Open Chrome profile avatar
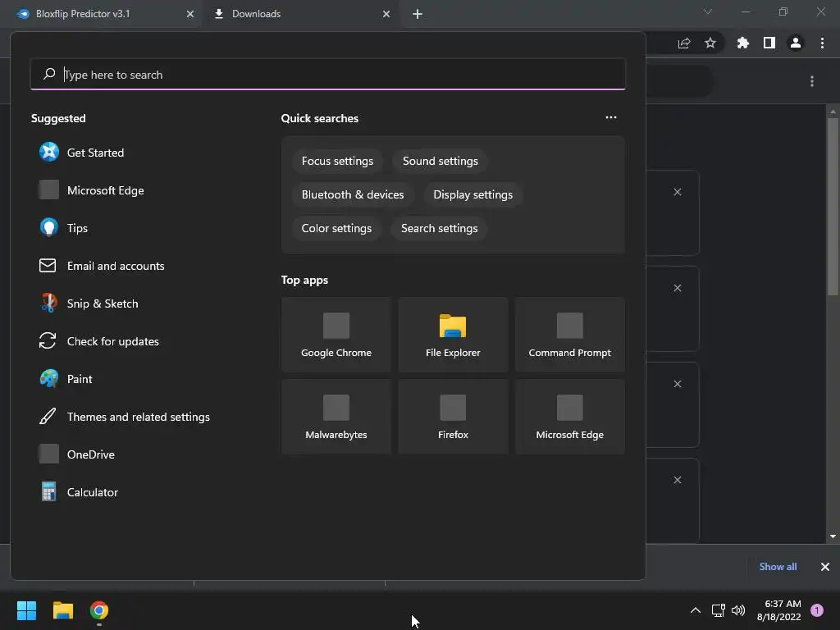840x630 pixels. tap(796, 43)
